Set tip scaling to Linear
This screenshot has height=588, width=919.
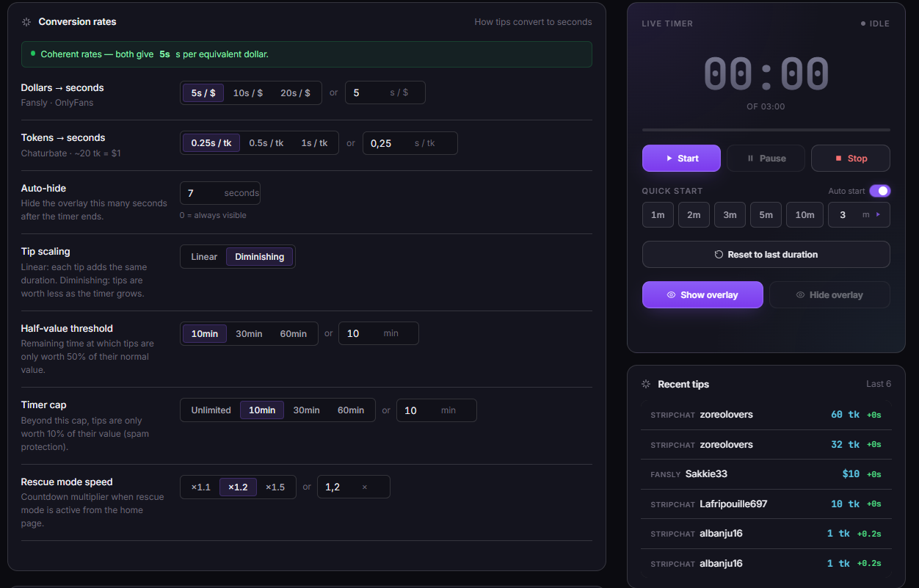tap(204, 257)
